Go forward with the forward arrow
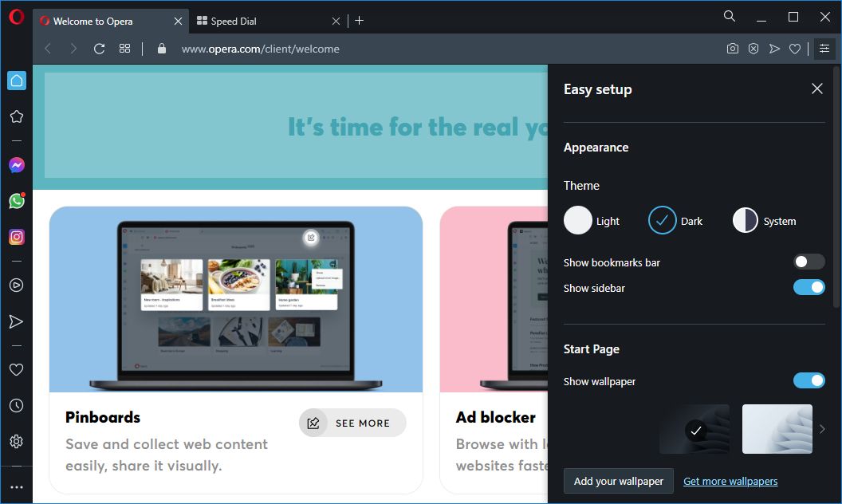Screen dimensions: 842x504 [x=73, y=49]
